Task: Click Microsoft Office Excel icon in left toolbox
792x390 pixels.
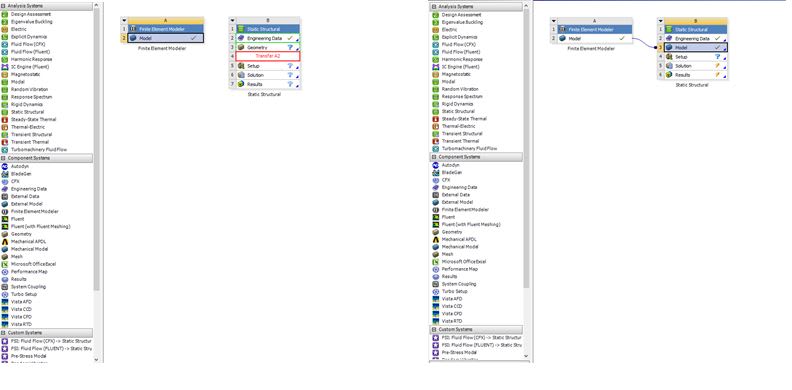Action: tap(5, 264)
